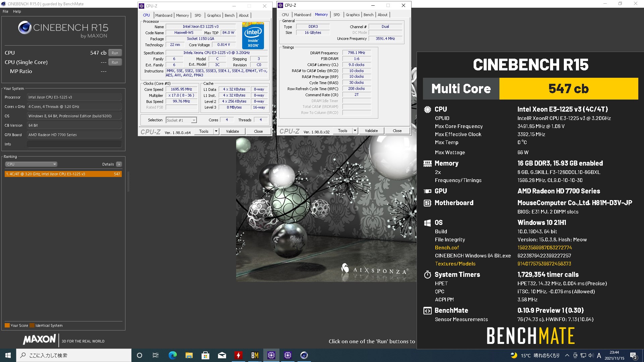Click Validate in the x64 CPU-Z window
Screen dimensions: 644x362
(232, 131)
